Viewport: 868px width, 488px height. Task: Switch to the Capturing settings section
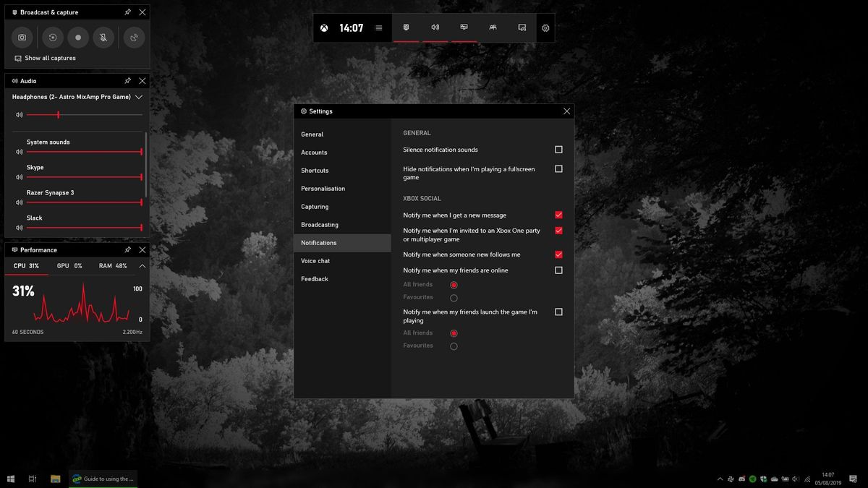(x=315, y=206)
